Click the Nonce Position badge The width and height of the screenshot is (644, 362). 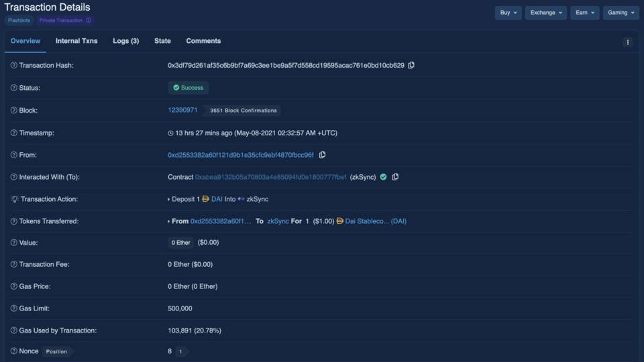pyautogui.click(x=56, y=351)
